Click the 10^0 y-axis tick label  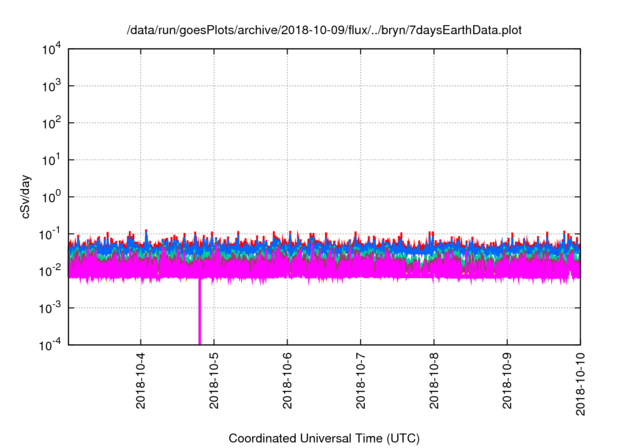(x=51, y=197)
